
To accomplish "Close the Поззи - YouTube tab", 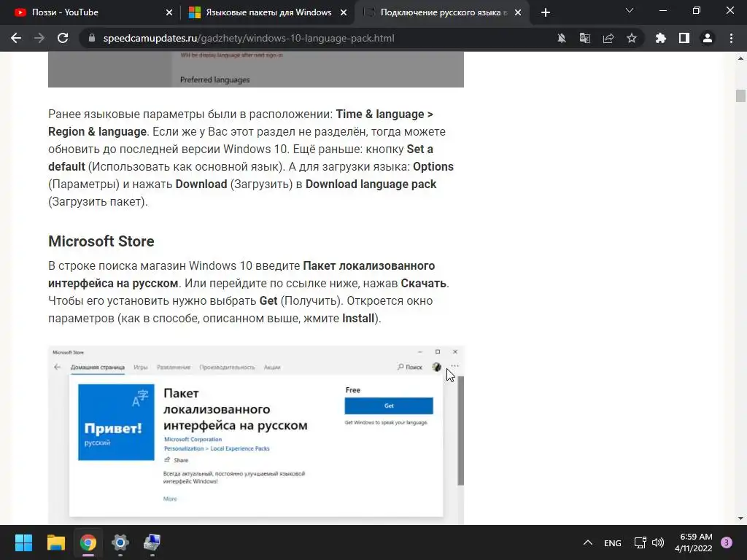I will tap(169, 12).
